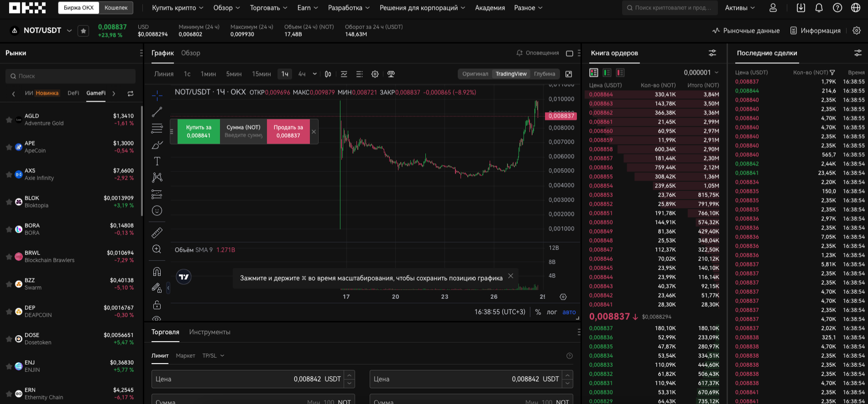Open the chart indicators menu

tap(344, 74)
